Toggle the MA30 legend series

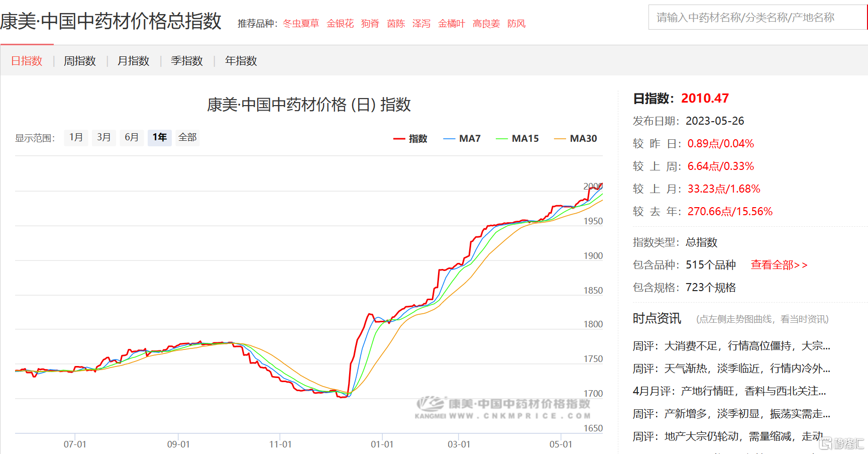click(576, 138)
